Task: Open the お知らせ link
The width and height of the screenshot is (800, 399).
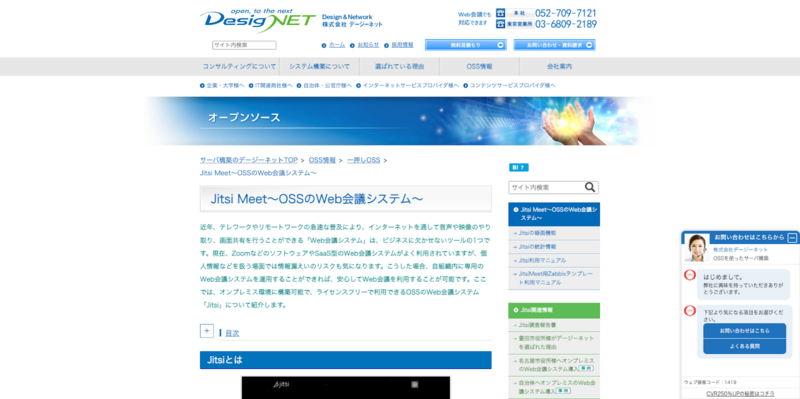Action: [x=368, y=45]
